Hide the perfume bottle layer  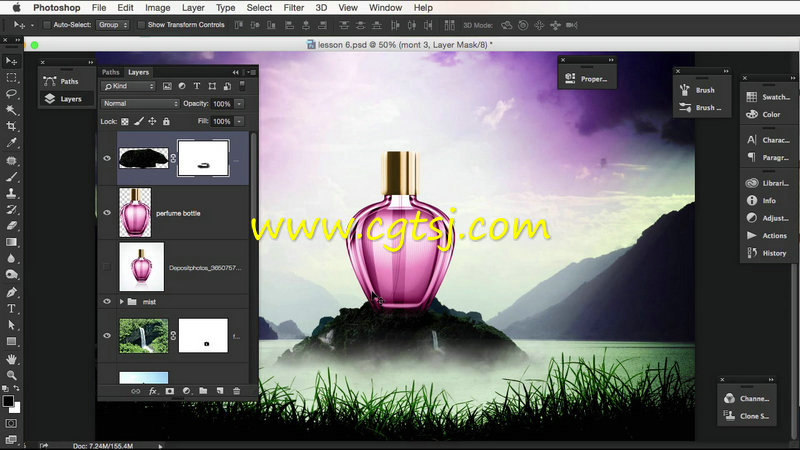coord(107,213)
